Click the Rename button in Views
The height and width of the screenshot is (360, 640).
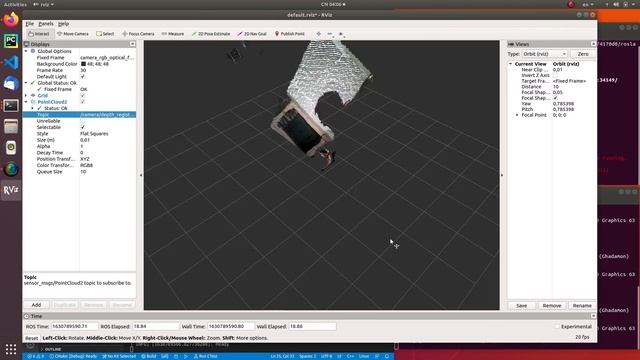[x=582, y=305]
